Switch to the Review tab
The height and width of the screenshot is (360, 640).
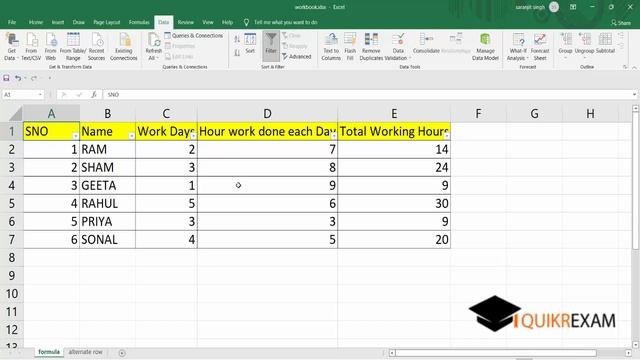click(x=186, y=22)
